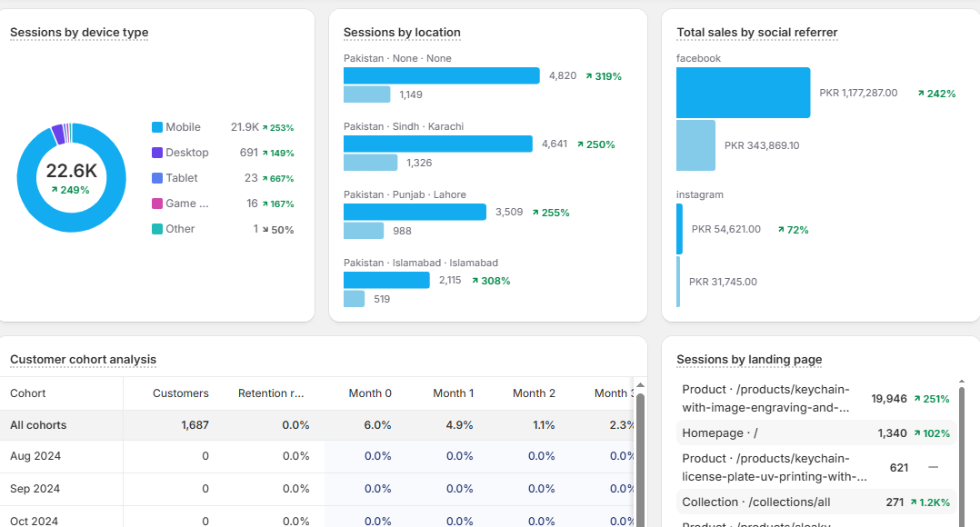This screenshot has height=527, width=980.
Task: Open the Sessions by location report
Action: click(x=402, y=33)
